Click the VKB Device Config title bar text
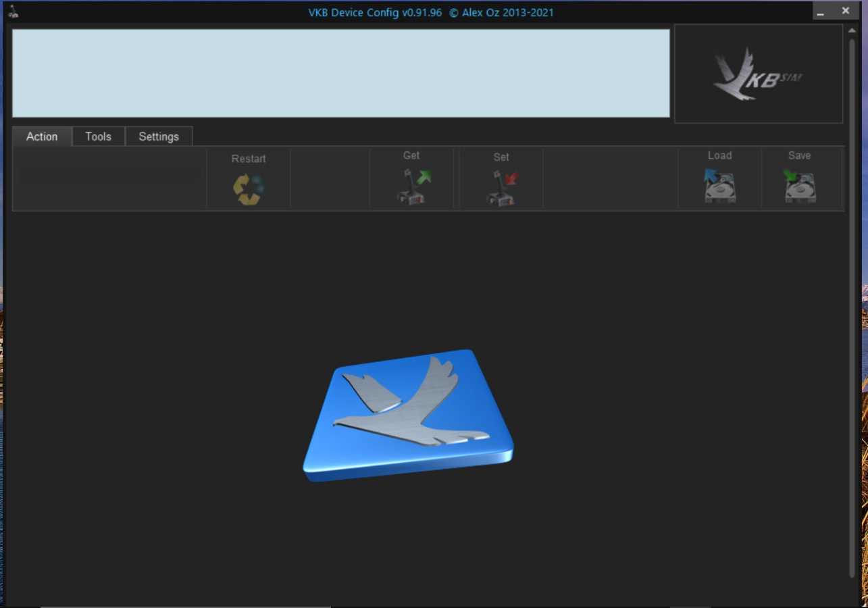The height and width of the screenshot is (608, 868). click(x=431, y=12)
